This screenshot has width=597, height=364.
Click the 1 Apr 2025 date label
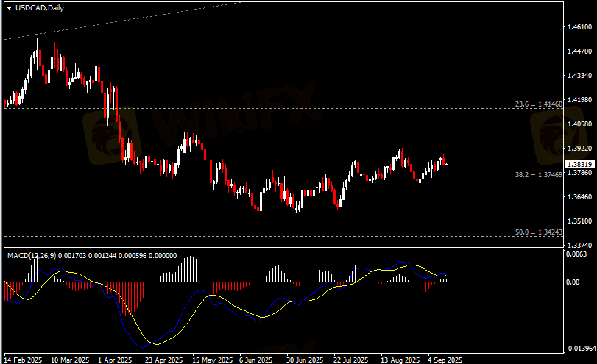[x=115, y=360]
